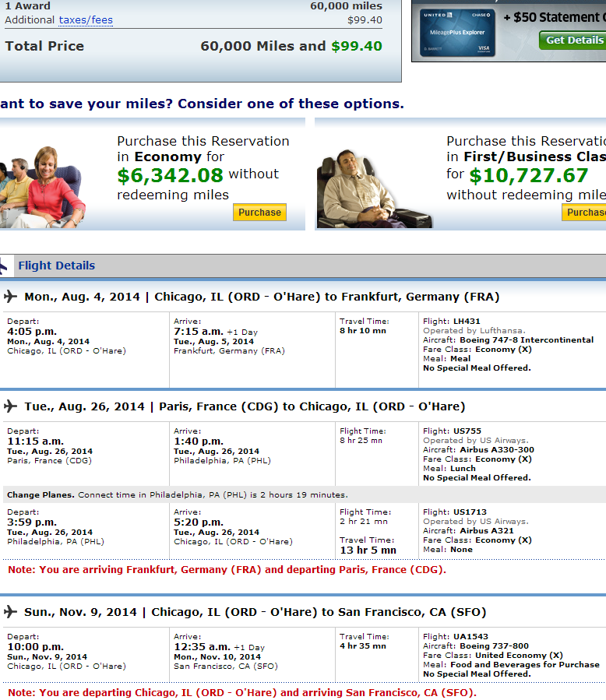This screenshot has width=606, height=700.
Task: Click the 11:15 a.m. Paris departure time
Action: click(x=35, y=441)
